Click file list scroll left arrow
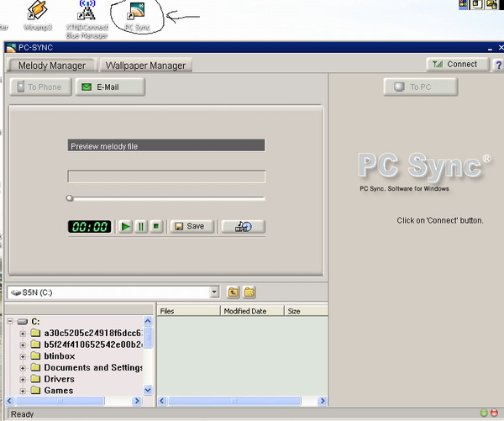The image size is (504, 421). pos(162,401)
